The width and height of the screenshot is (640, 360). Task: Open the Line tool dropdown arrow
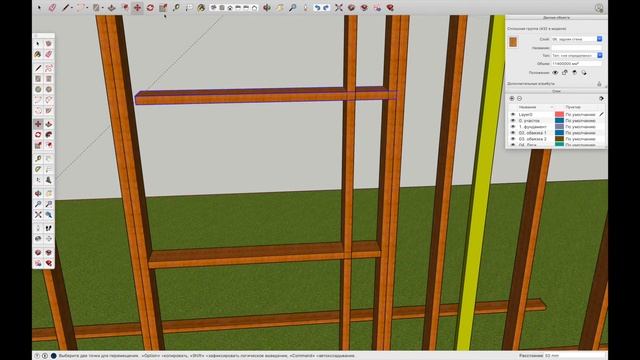(71, 8)
